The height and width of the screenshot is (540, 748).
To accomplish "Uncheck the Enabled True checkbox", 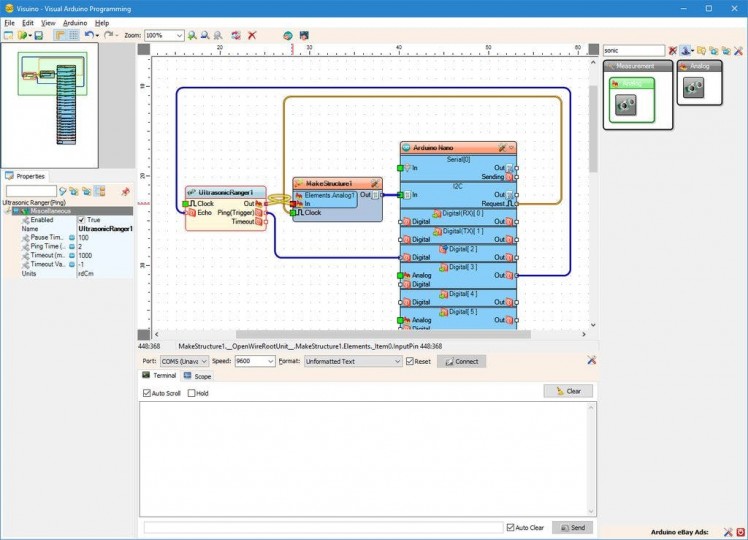I will [82, 220].
